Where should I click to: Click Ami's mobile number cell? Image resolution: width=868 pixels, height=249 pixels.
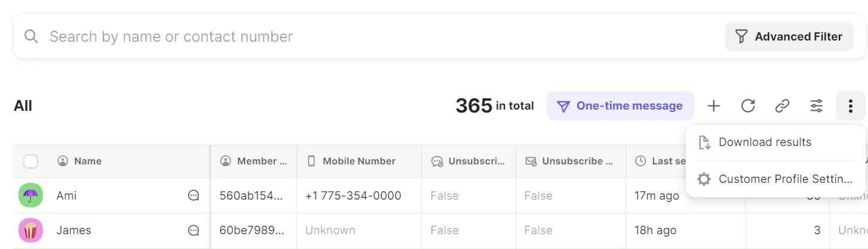(x=353, y=195)
